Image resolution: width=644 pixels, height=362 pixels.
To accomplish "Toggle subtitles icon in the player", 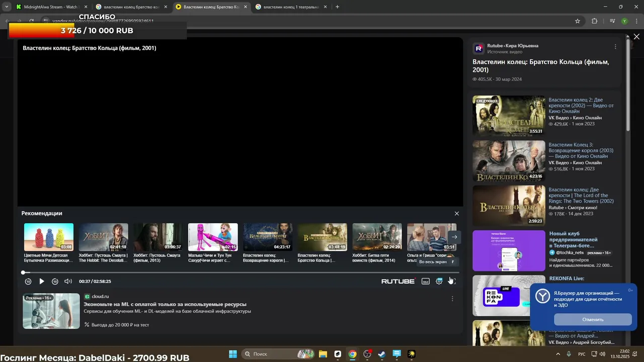I will [426, 282].
